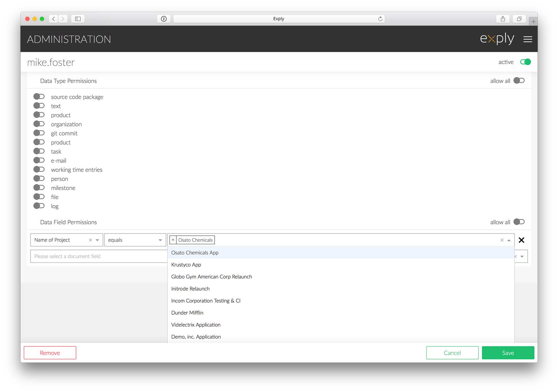Pick Dunder Mifflin from the list
Screen dimensions: 558x392
click(341, 313)
